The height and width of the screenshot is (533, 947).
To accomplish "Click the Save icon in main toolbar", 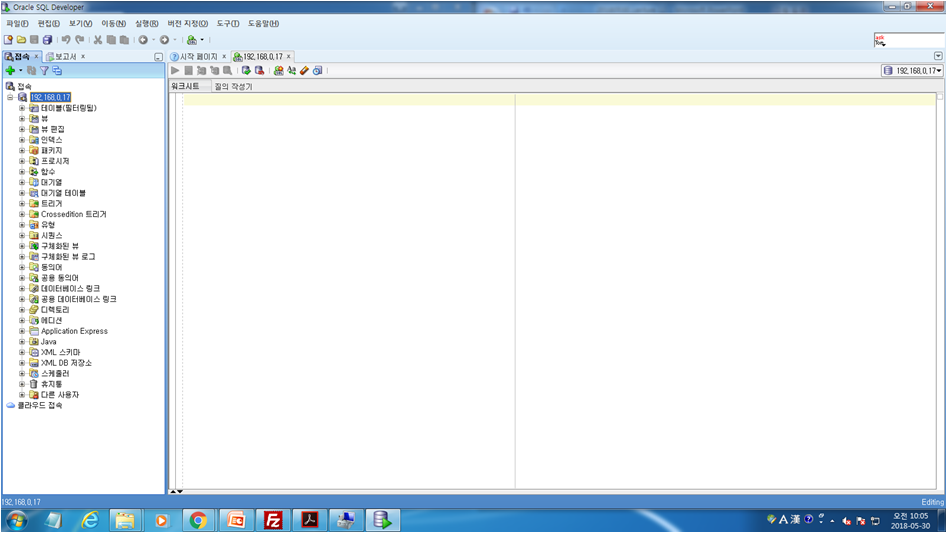I will (x=34, y=40).
